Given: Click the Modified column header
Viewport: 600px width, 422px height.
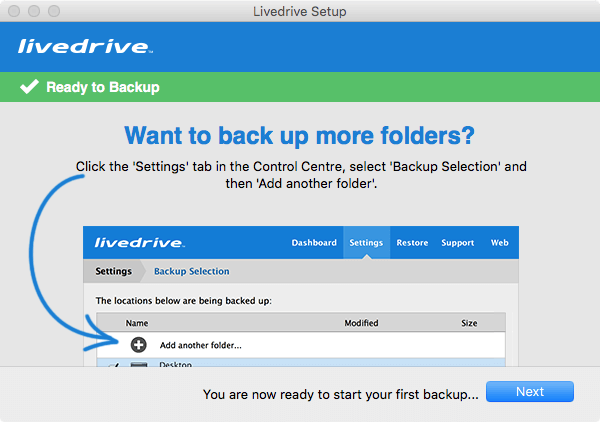Looking at the screenshot, I should click(x=361, y=323).
